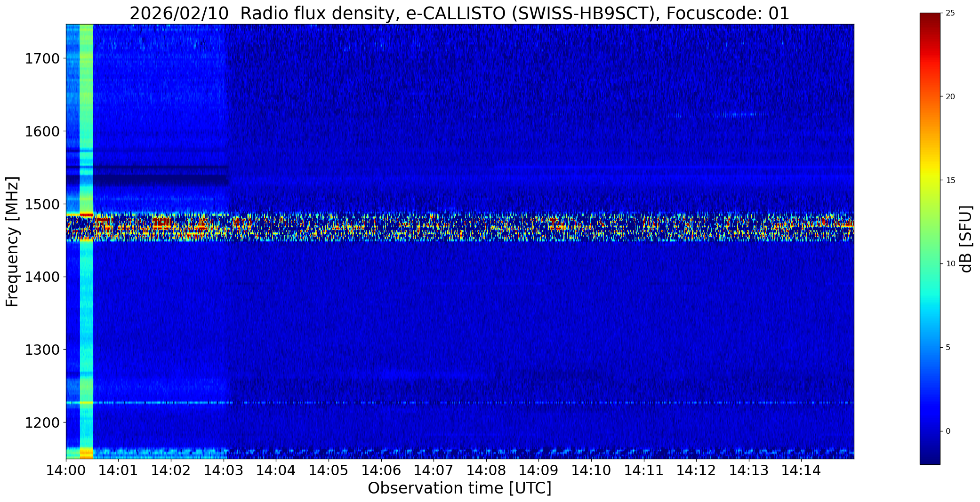
Task: Click the 14:02 time tick label
Action: [x=171, y=470]
